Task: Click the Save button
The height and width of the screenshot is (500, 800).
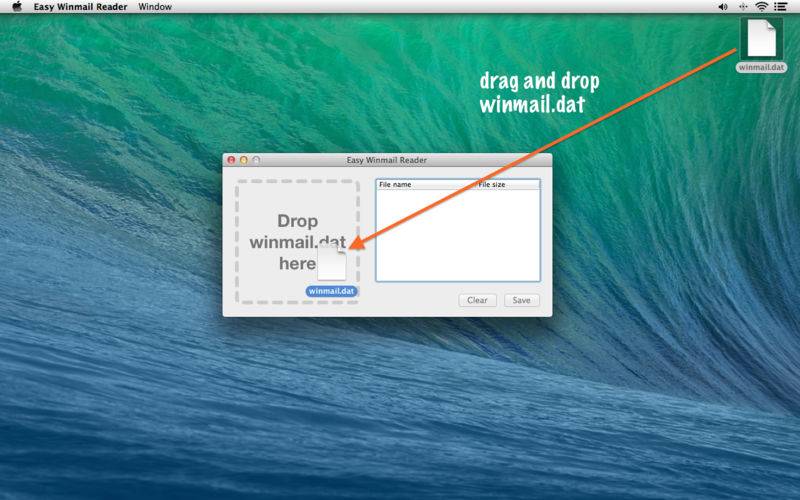Action: pos(521,300)
